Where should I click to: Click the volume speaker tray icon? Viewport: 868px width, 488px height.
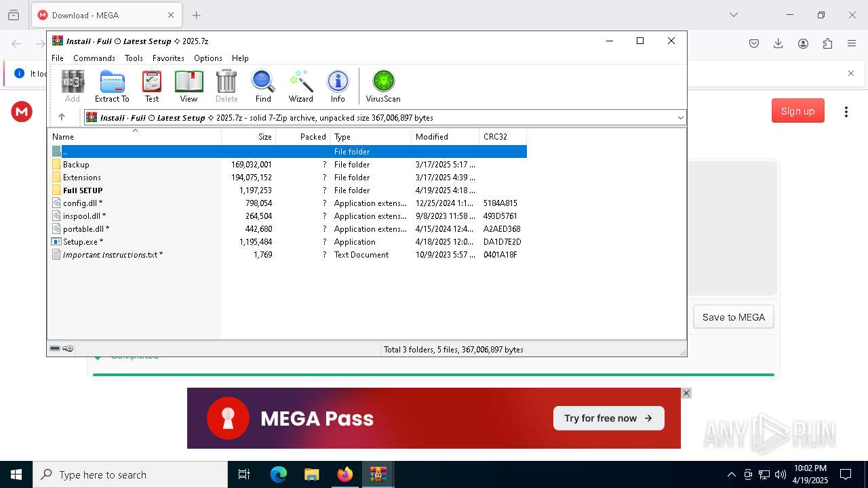[x=781, y=474]
